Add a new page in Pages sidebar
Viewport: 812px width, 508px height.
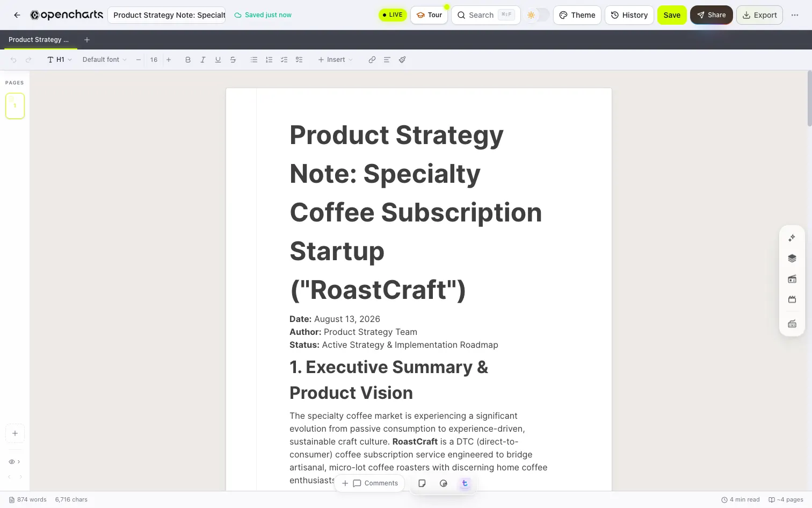[15, 433]
